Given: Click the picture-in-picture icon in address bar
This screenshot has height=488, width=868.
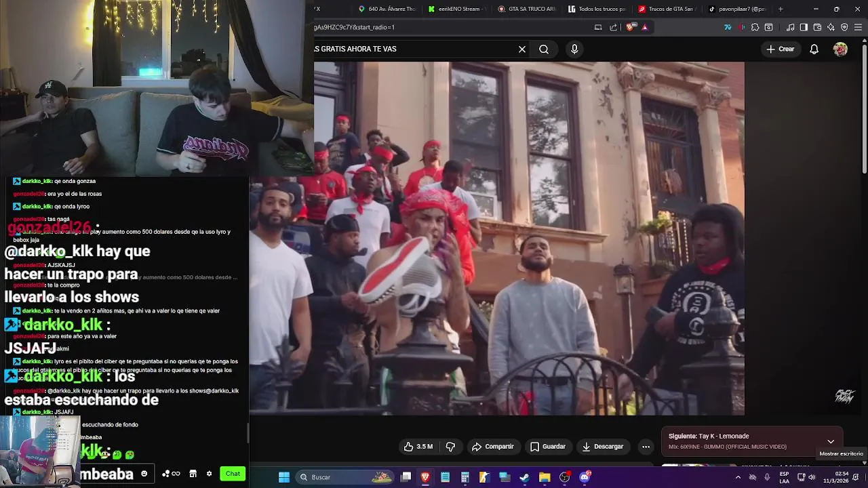Looking at the screenshot, I should 598,27.
